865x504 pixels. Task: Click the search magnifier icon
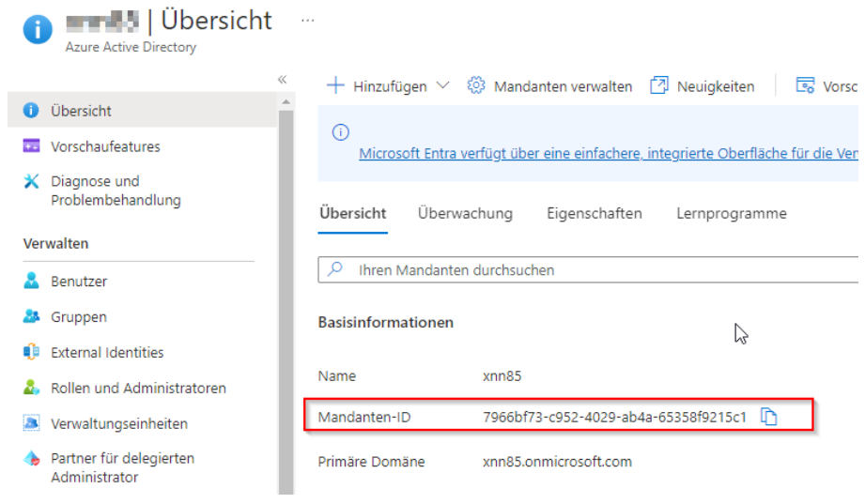tap(335, 269)
